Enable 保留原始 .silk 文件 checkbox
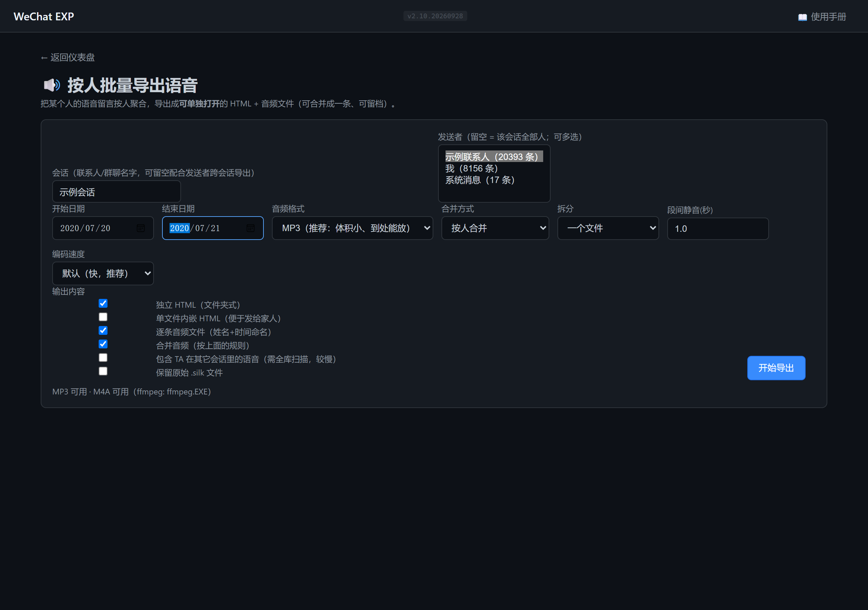 [103, 371]
